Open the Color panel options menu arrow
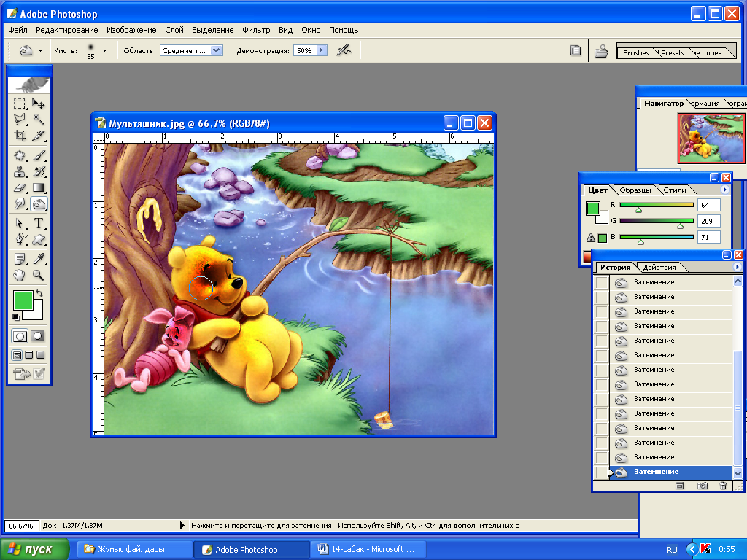 point(724,190)
